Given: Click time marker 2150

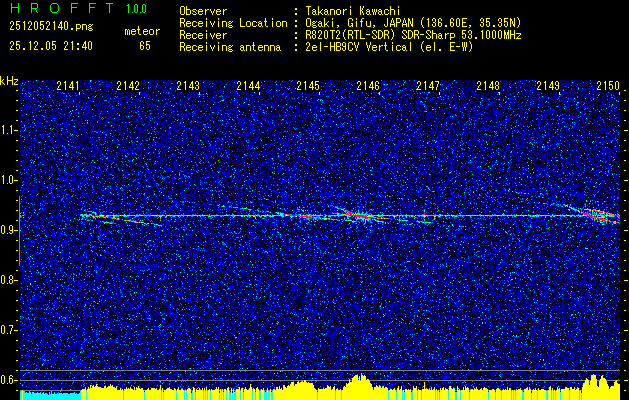Looking at the screenshot, I should [x=608, y=85].
